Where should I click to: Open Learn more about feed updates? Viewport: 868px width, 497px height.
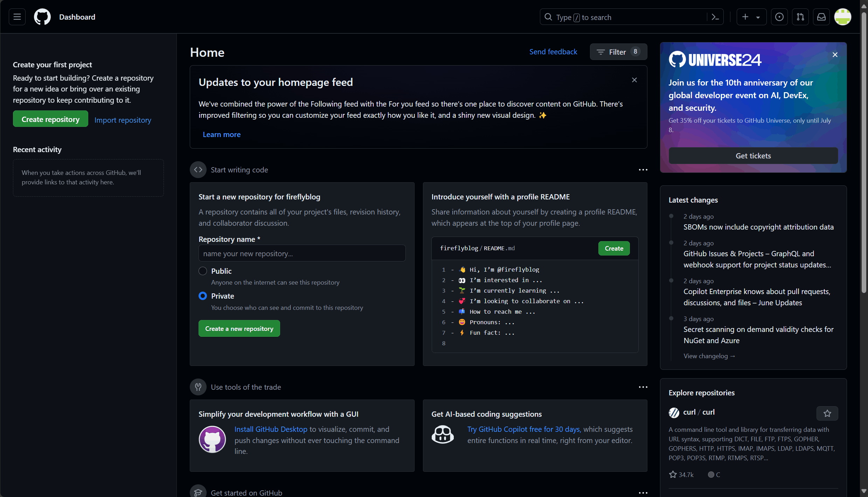[222, 134]
